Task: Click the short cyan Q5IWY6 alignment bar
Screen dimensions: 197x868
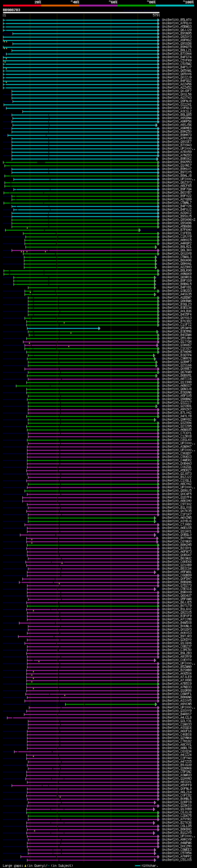Action: pyautogui.click(x=63, y=328)
